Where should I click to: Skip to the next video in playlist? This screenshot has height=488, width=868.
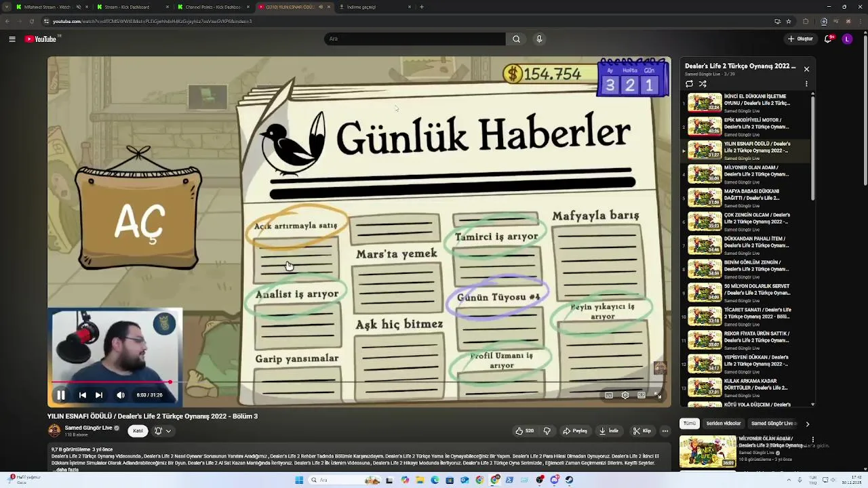pyautogui.click(x=98, y=395)
